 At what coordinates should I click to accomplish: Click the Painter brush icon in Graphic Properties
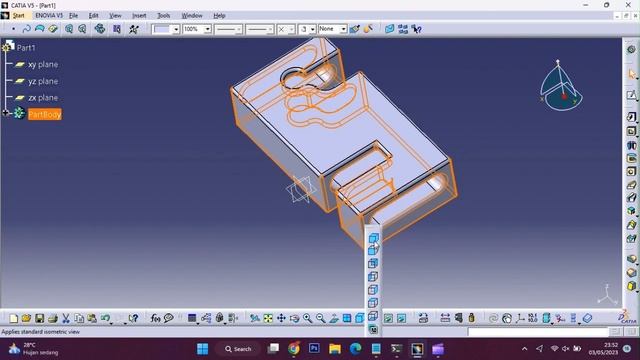[x=354, y=29]
